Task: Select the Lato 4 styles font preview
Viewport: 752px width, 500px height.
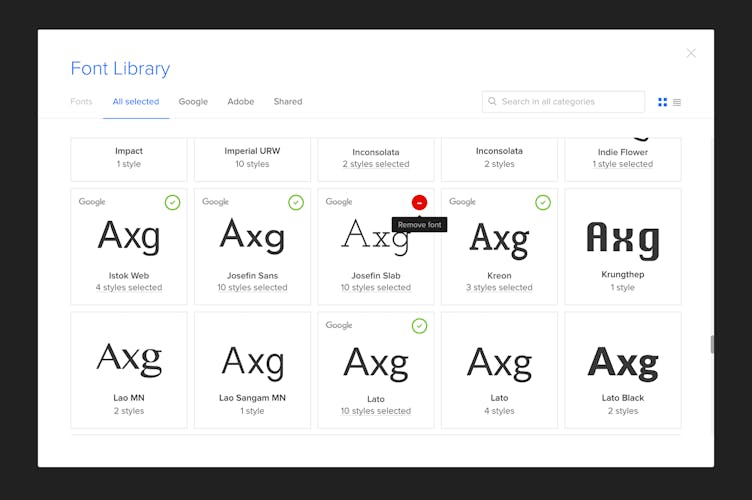Action: [x=499, y=363]
